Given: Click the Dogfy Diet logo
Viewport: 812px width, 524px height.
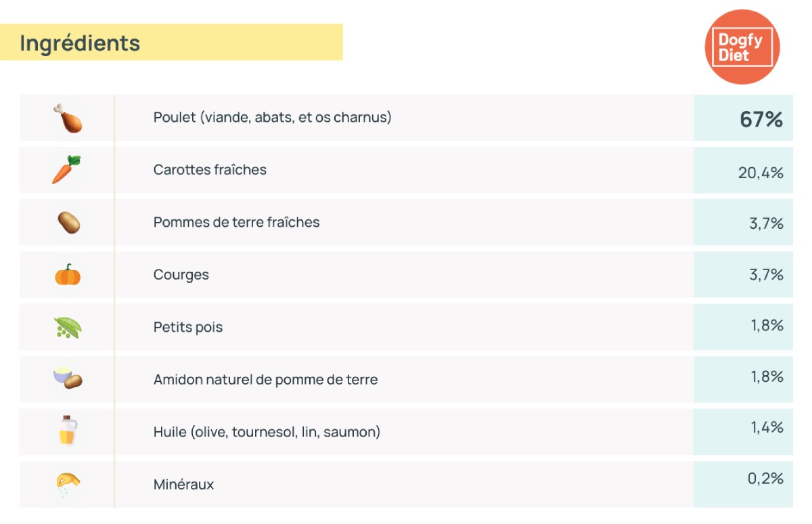Looking at the screenshot, I should pyautogui.click(x=742, y=47).
